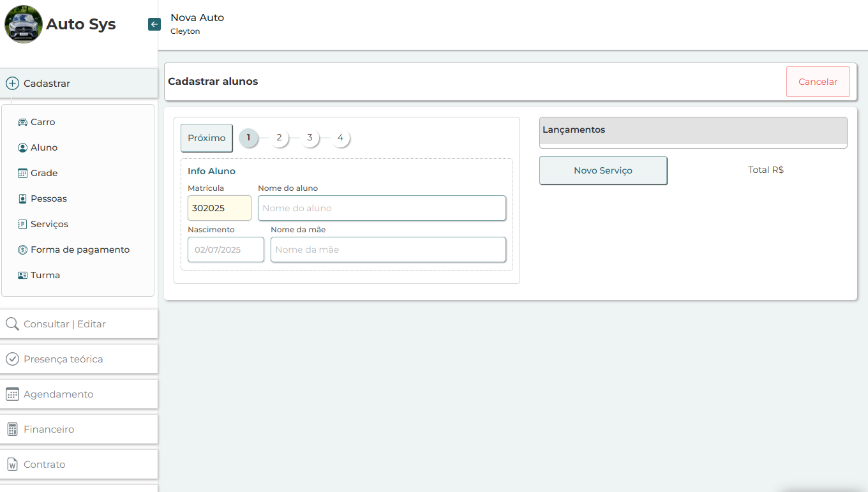868x492 pixels.
Task: Click the badge icon beside Pessoas
Action: pyautogui.click(x=22, y=198)
